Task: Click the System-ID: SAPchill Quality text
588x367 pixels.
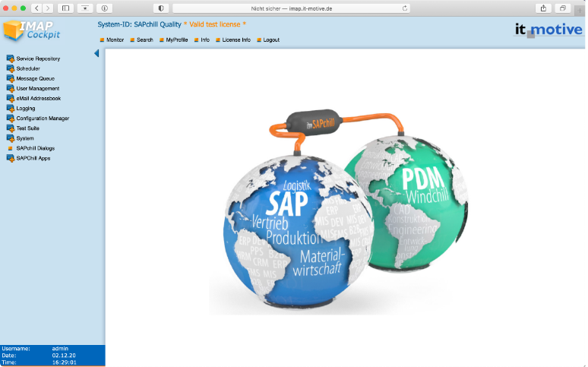Action: (x=140, y=24)
